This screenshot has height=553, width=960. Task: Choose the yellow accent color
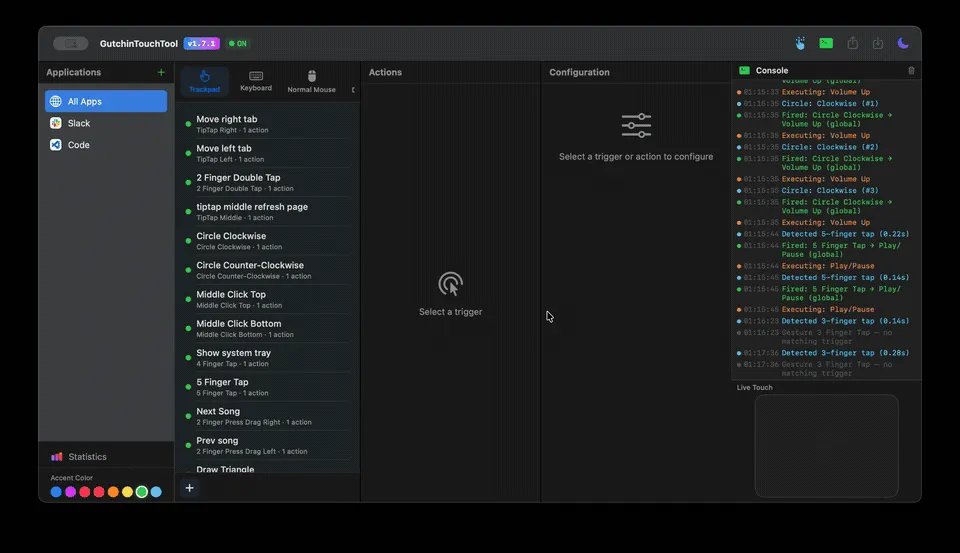pyautogui.click(x=127, y=492)
